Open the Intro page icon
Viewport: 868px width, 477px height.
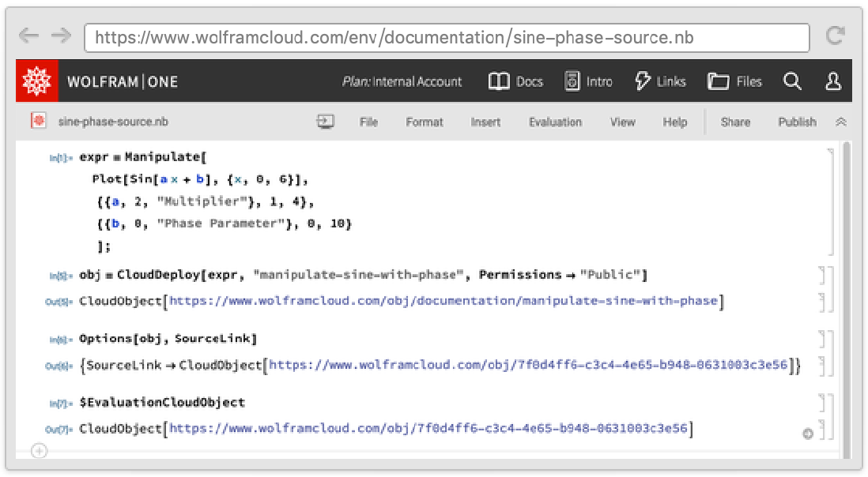click(572, 81)
